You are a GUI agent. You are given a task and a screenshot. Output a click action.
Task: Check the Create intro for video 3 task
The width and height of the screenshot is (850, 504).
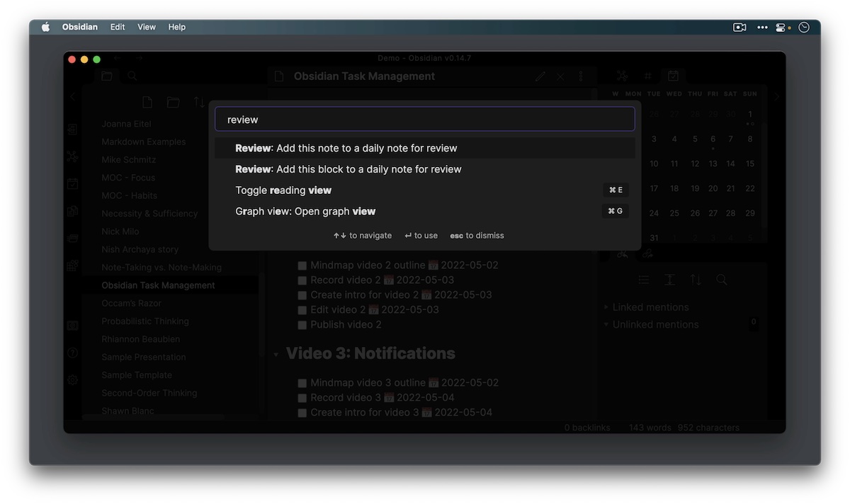302,413
